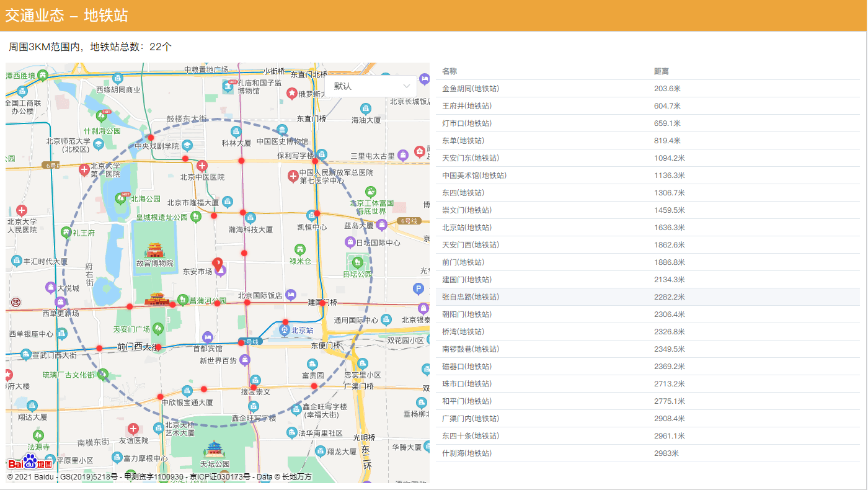Select the 崇文门(地铁站) row
Image resolution: width=868 pixels, height=490 pixels.
(x=648, y=210)
